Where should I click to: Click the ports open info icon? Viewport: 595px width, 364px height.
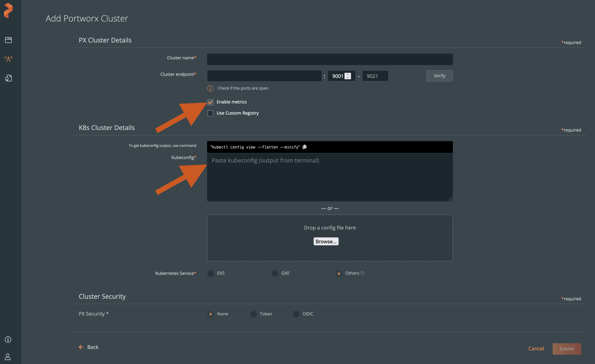click(x=210, y=88)
